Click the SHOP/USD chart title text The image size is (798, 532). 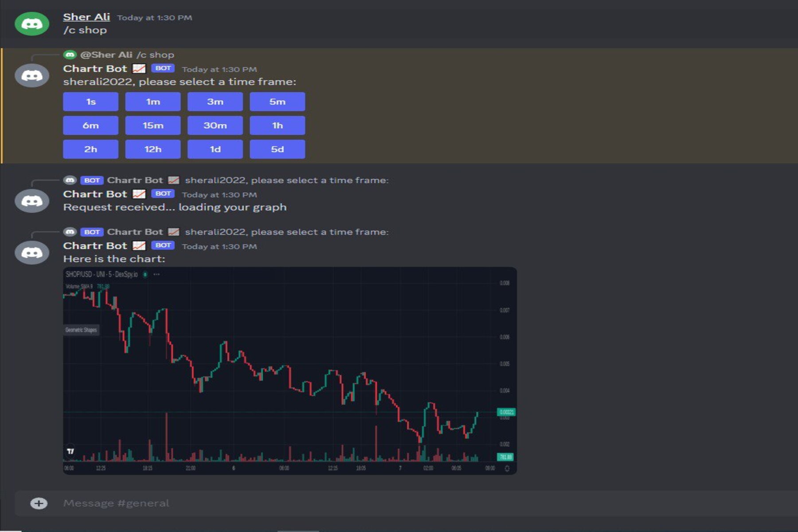pos(102,274)
